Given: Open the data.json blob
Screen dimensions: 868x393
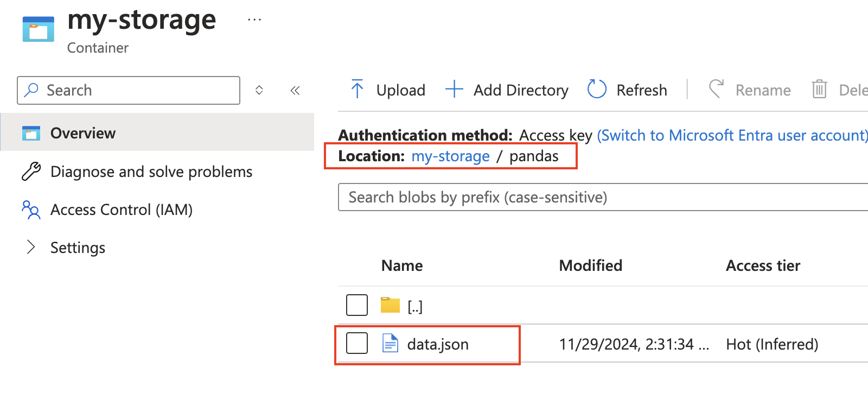Looking at the screenshot, I should [x=438, y=344].
